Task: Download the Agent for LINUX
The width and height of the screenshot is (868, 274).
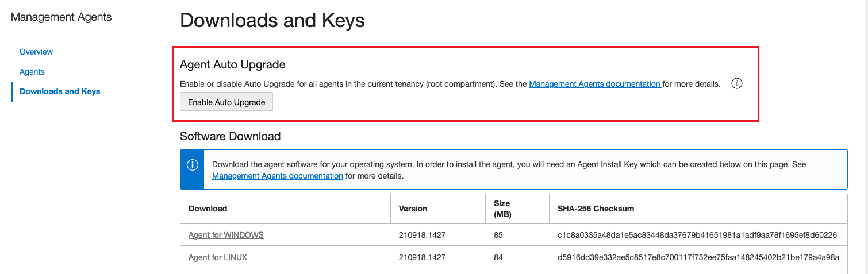Action: tap(218, 257)
